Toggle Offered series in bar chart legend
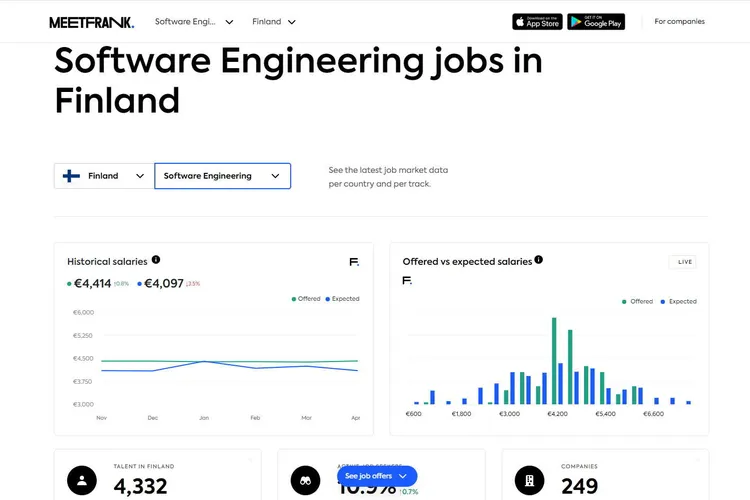 coord(637,301)
